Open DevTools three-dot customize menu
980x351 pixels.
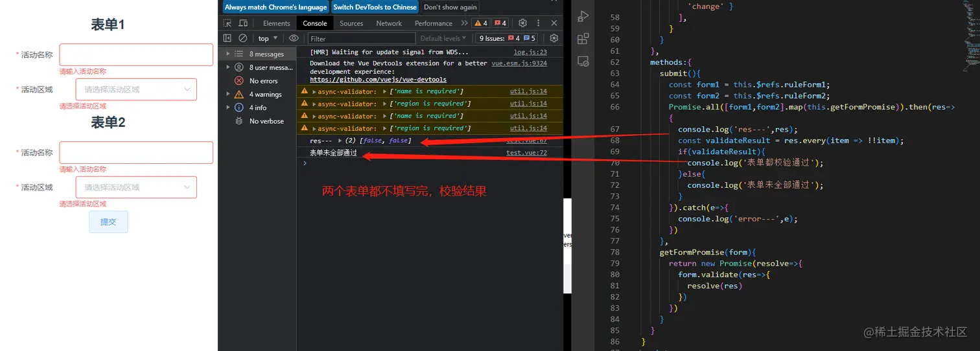point(539,23)
